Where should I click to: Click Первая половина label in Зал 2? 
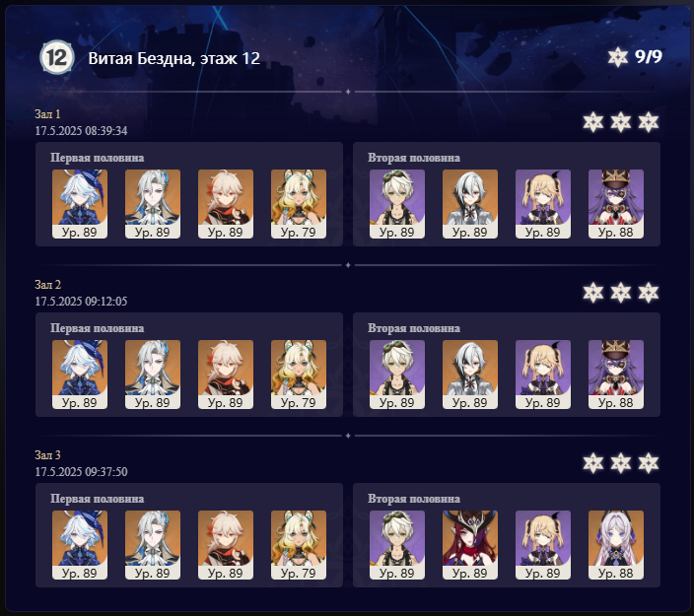(x=97, y=328)
